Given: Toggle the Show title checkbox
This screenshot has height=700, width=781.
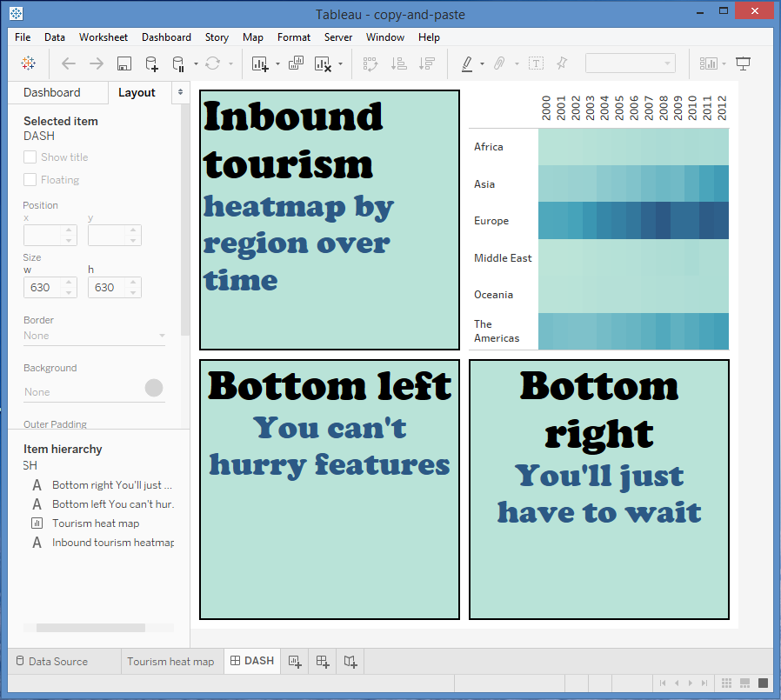Looking at the screenshot, I should pos(30,157).
